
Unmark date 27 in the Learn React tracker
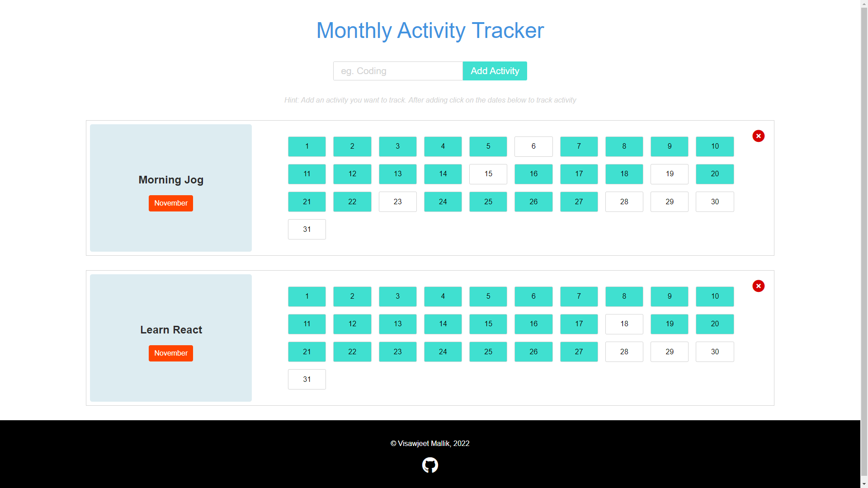(x=579, y=352)
